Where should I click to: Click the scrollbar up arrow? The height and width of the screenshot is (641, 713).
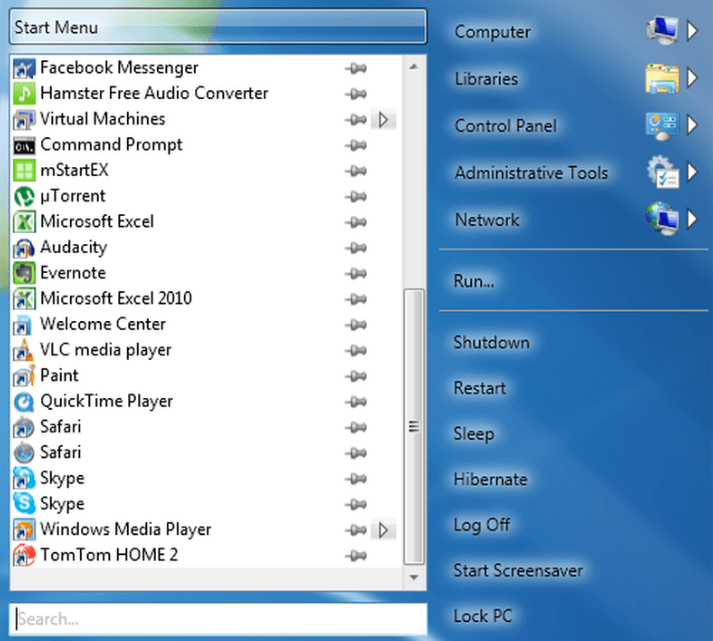[x=414, y=67]
